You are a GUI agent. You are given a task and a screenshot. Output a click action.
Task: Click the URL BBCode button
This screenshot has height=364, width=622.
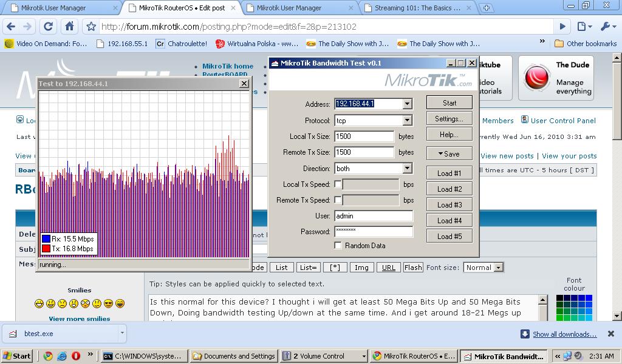click(388, 268)
